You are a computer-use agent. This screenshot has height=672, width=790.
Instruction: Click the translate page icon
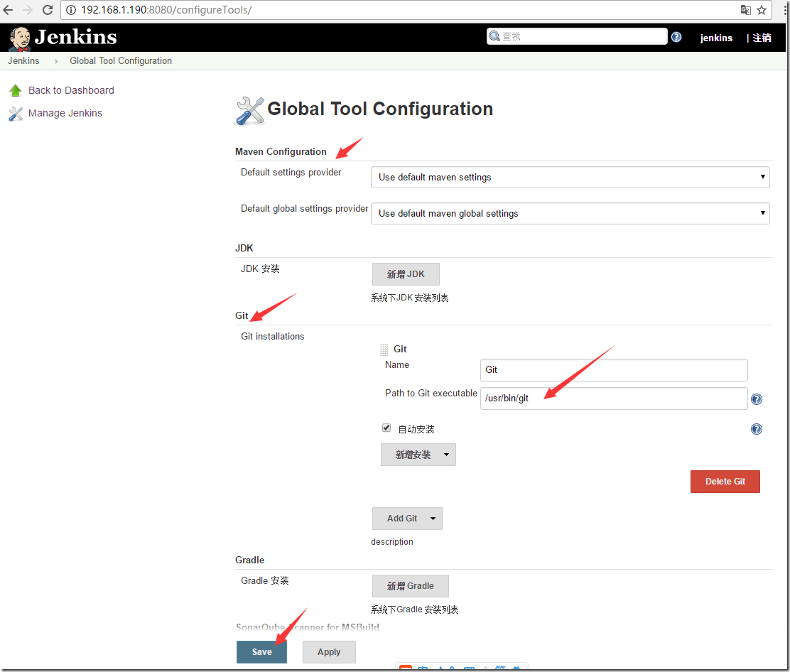(745, 9)
